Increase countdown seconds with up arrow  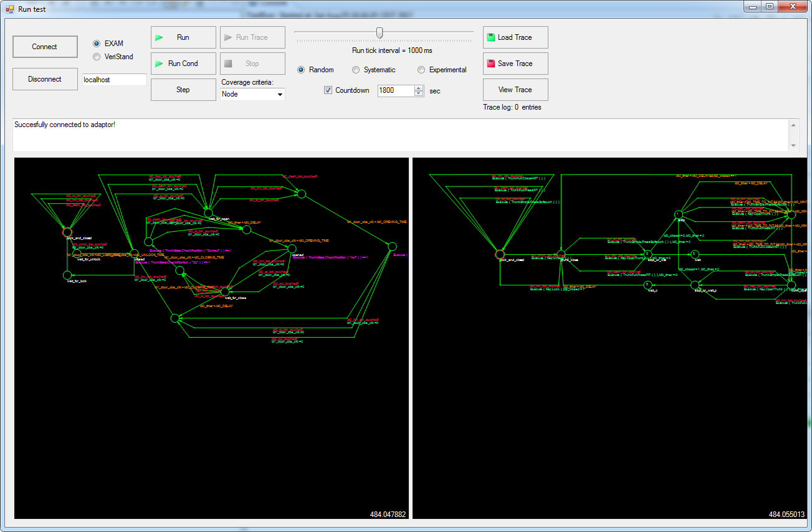click(x=419, y=88)
